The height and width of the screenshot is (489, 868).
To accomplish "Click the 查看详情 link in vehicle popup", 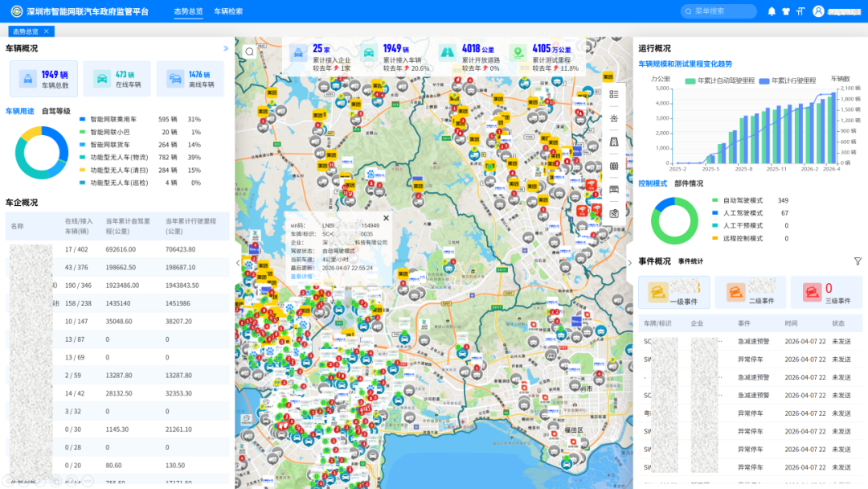I will tap(301, 276).
